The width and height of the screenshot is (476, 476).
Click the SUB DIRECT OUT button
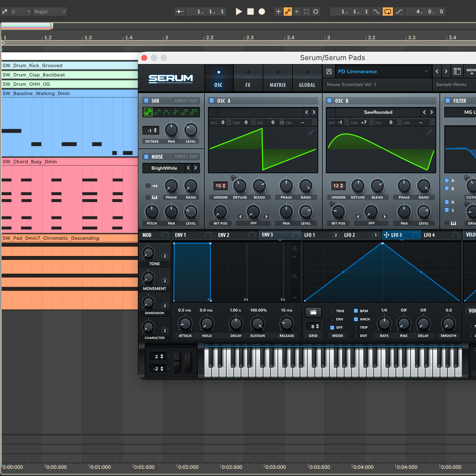coord(186,101)
